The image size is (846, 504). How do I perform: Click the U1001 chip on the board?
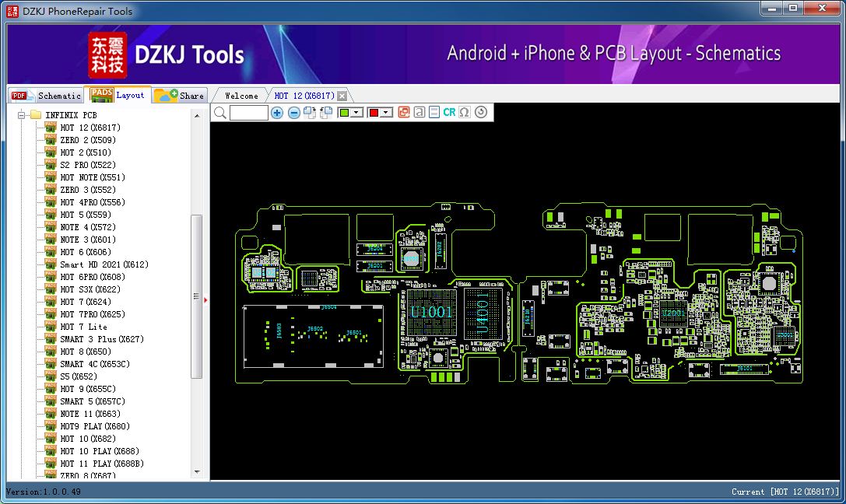tap(431, 313)
